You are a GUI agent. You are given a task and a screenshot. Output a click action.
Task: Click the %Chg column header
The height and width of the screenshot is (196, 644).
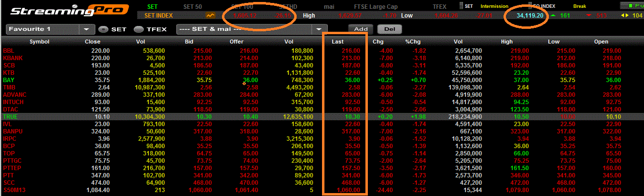[413, 42]
